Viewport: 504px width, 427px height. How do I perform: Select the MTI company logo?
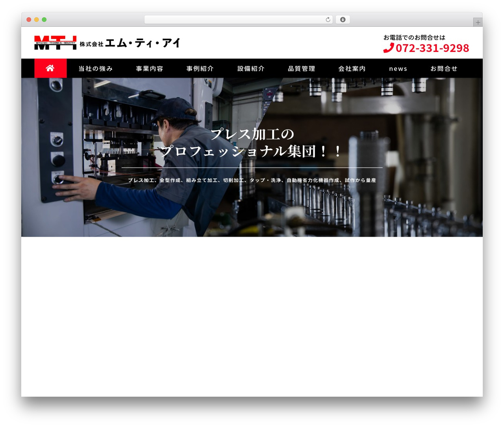55,43
